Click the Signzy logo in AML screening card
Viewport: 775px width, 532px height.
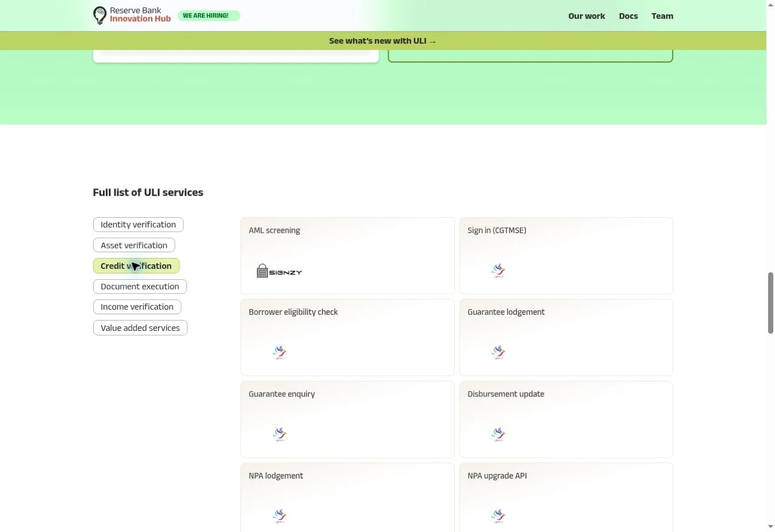pyautogui.click(x=279, y=271)
